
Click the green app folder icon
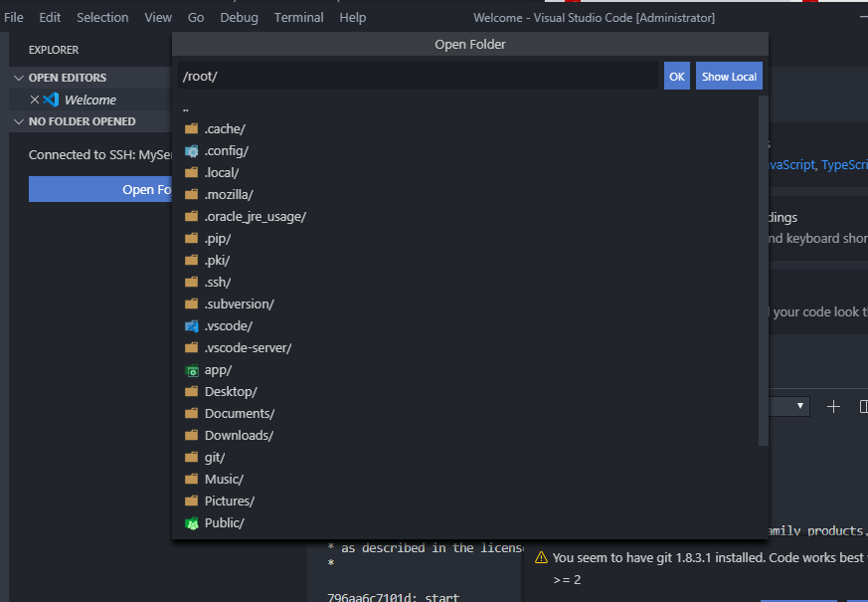[x=192, y=370]
